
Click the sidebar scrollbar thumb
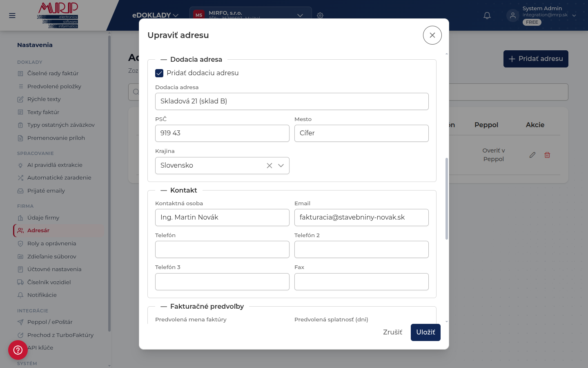click(x=109, y=184)
